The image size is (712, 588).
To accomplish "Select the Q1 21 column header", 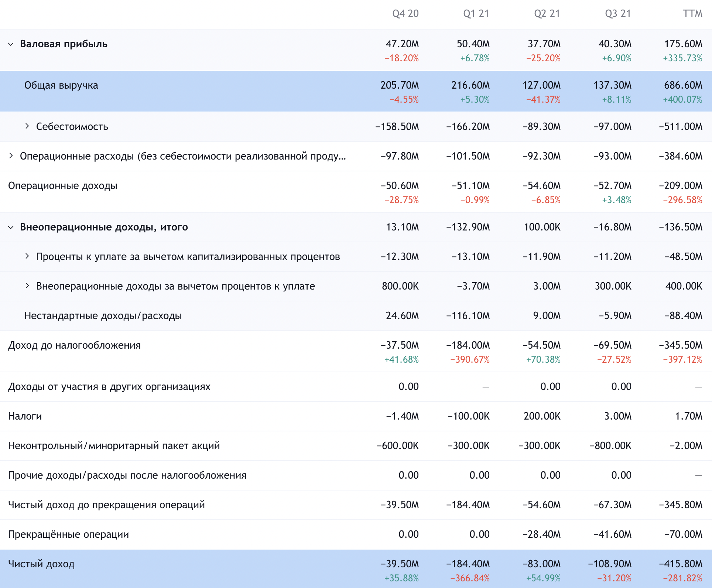I will [476, 14].
